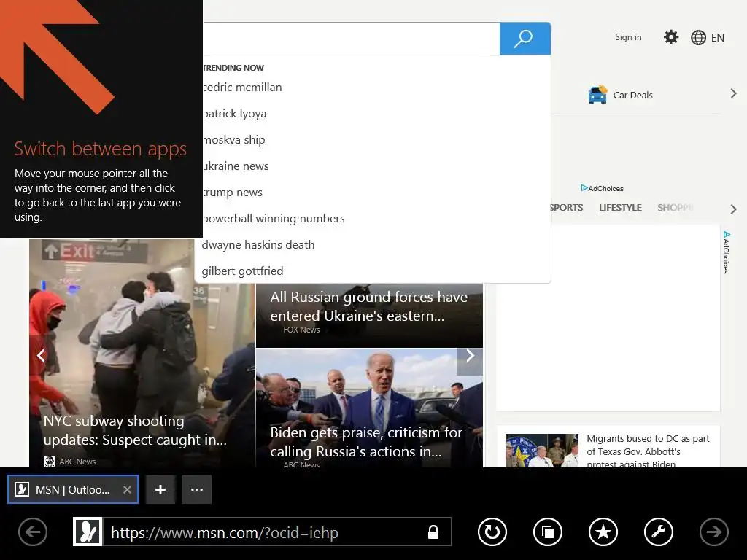Click the globe language icon

pyautogui.click(x=698, y=38)
